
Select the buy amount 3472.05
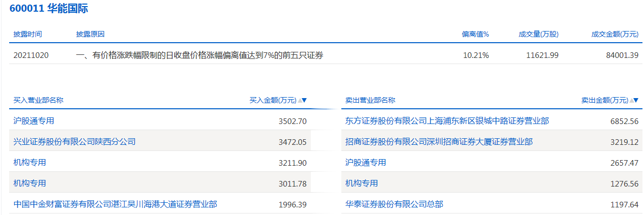tap(292, 142)
